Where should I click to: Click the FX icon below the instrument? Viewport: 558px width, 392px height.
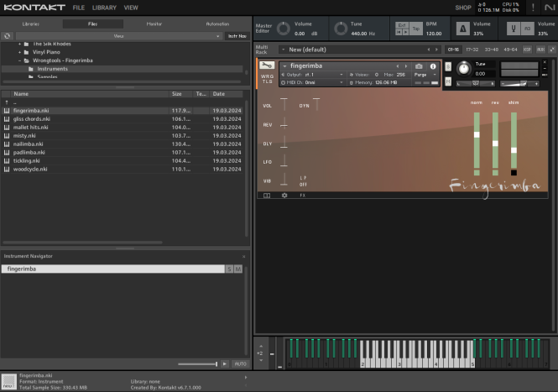(302, 195)
